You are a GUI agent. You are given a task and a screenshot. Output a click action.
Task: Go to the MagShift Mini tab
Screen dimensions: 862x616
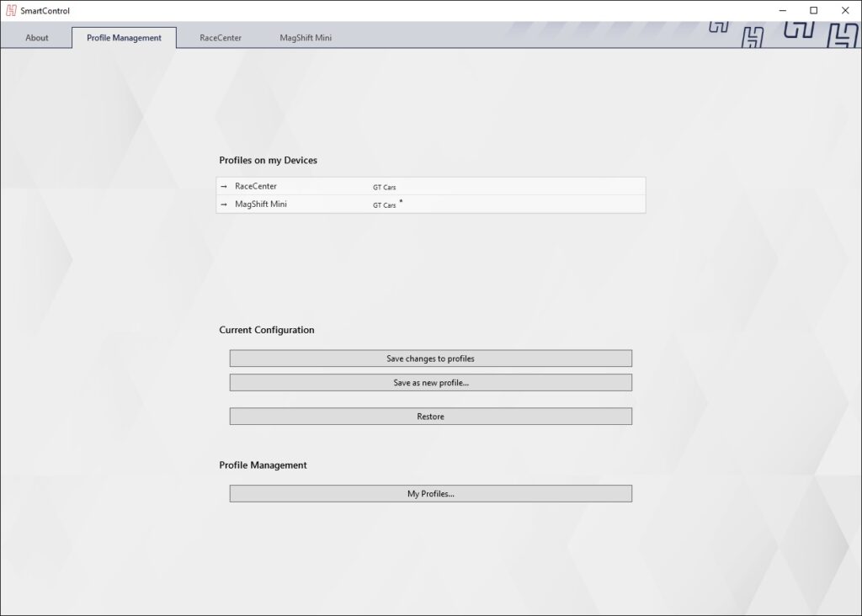(306, 38)
